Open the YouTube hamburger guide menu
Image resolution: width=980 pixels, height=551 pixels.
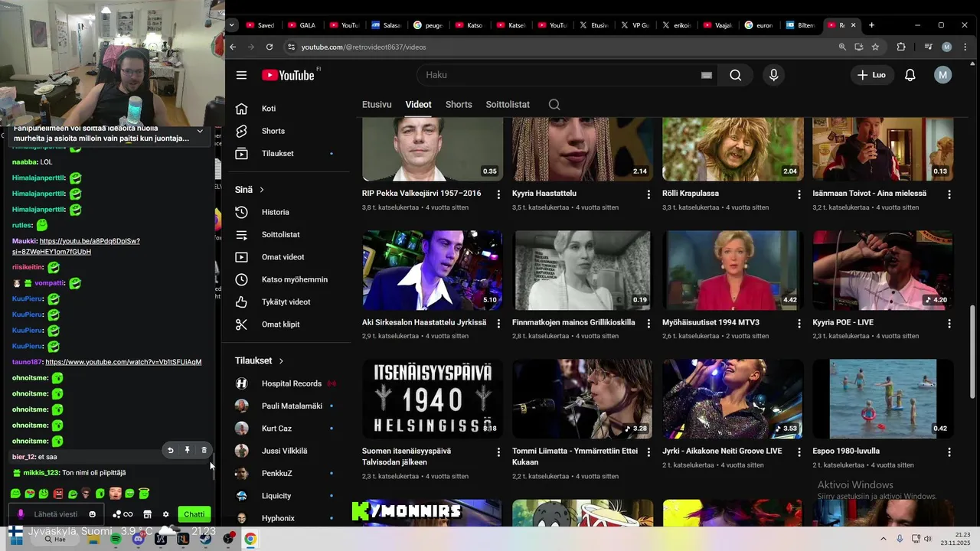pyautogui.click(x=241, y=75)
